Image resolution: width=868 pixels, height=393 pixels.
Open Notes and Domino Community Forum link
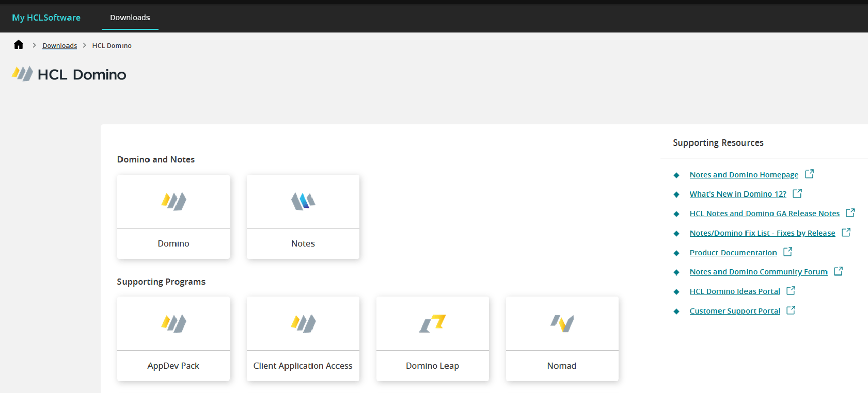tap(758, 272)
